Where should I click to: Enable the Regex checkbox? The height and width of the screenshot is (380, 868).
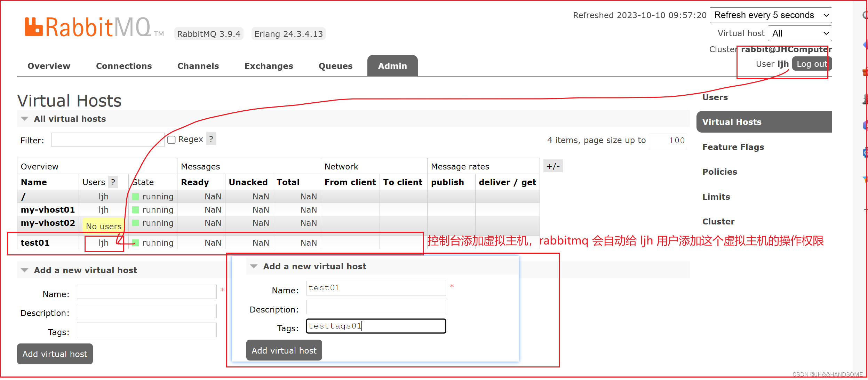[171, 140]
